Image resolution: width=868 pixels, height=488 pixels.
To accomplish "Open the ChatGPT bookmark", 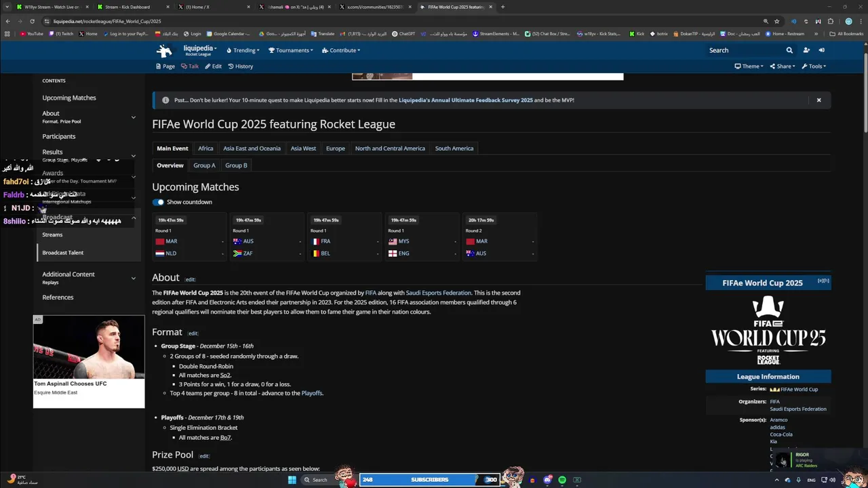I will coord(403,34).
